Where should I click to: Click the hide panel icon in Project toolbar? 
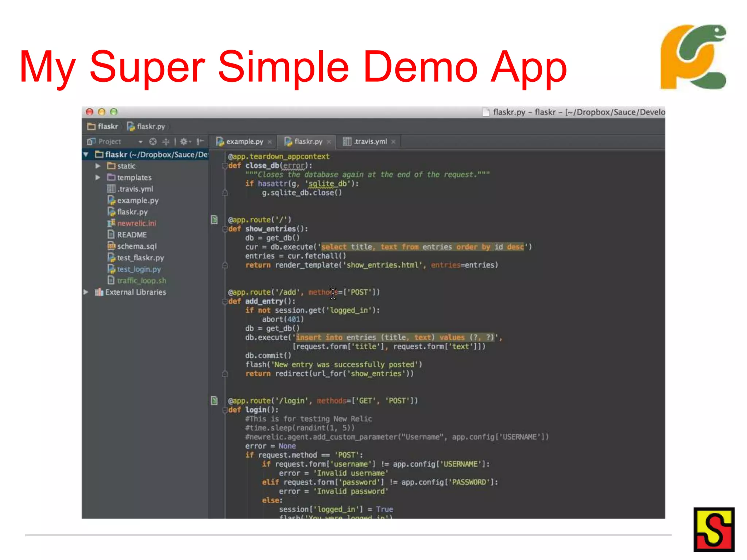(200, 141)
